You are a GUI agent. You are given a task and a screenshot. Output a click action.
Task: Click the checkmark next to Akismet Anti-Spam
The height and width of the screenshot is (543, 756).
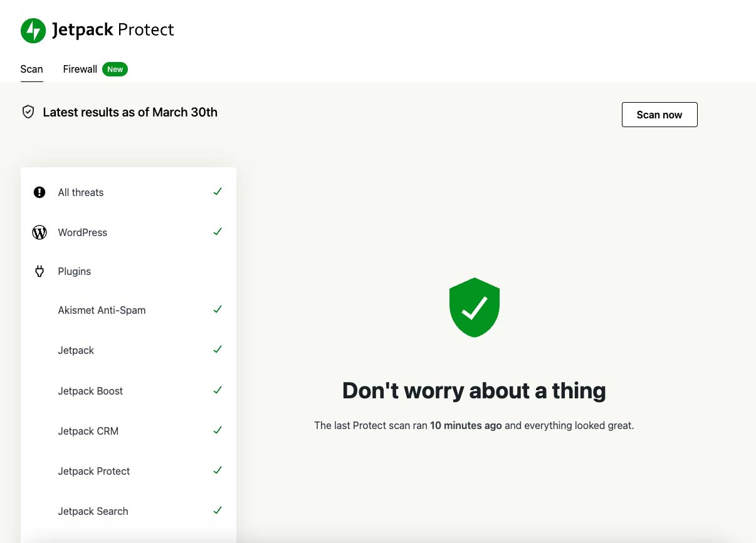218,309
